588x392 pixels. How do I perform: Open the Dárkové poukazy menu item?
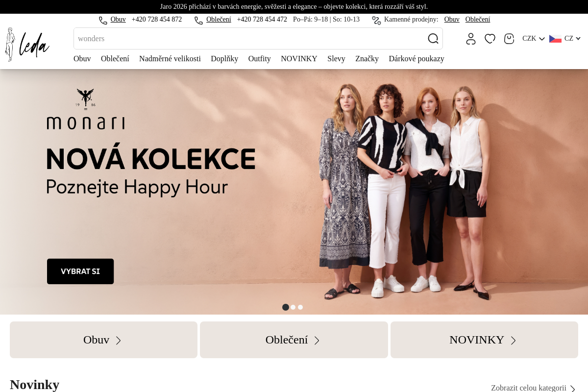pyautogui.click(x=416, y=58)
